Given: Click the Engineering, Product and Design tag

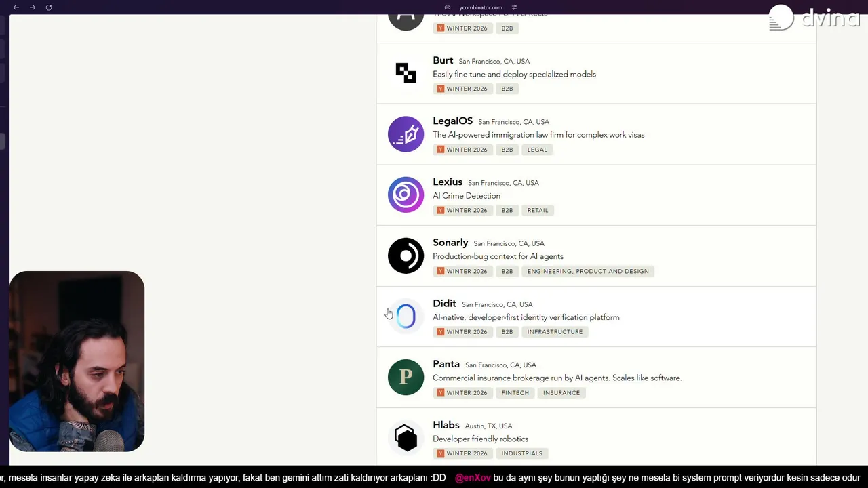Looking at the screenshot, I should [x=588, y=271].
